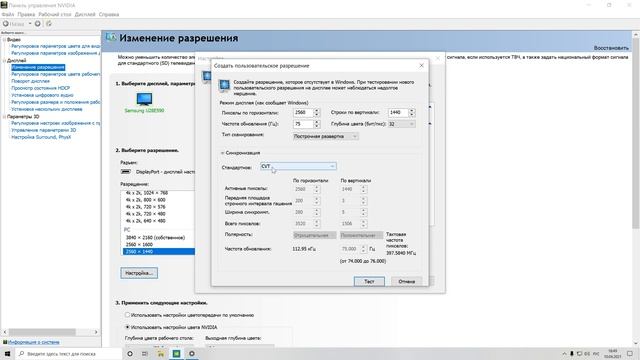Click the DisplayPort connector icon
The height and width of the screenshot is (360, 640).
pyautogui.click(x=125, y=172)
